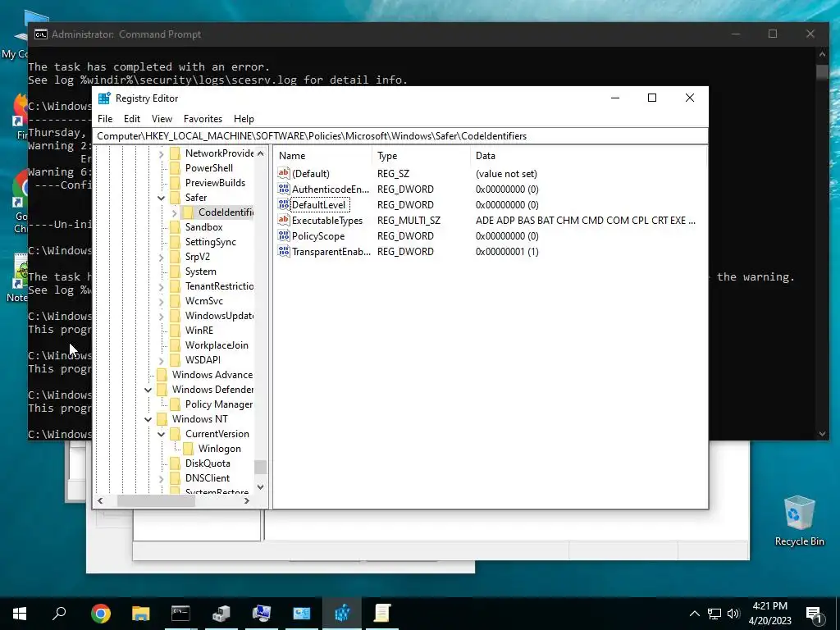840x630 pixels.
Task: Open the notification center
Action: (814, 614)
